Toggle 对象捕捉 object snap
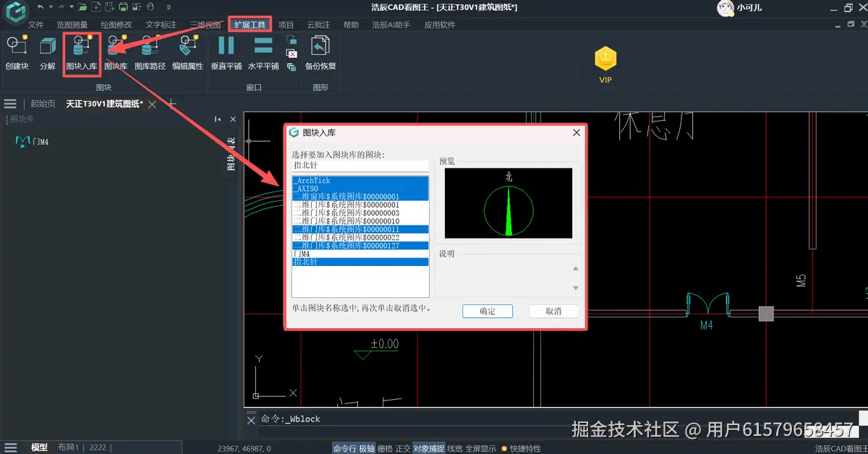Image resolution: width=868 pixels, height=454 pixels. pos(429,448)
